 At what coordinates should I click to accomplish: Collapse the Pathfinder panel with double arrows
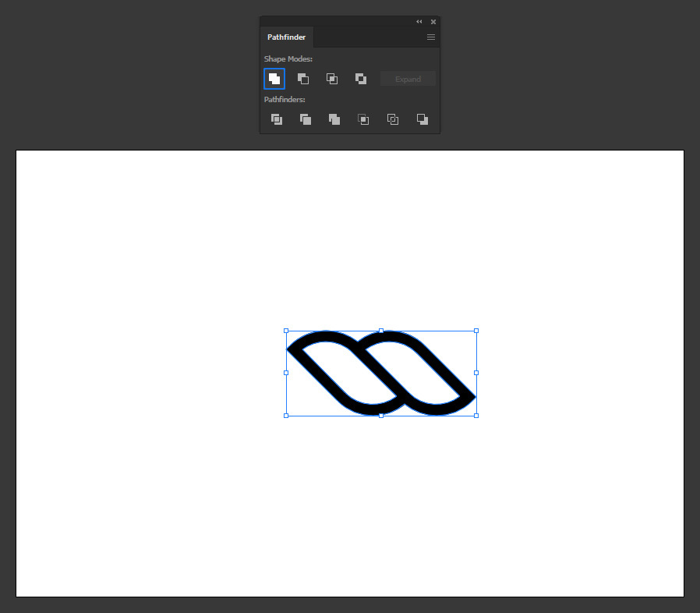tap(419, 21)
